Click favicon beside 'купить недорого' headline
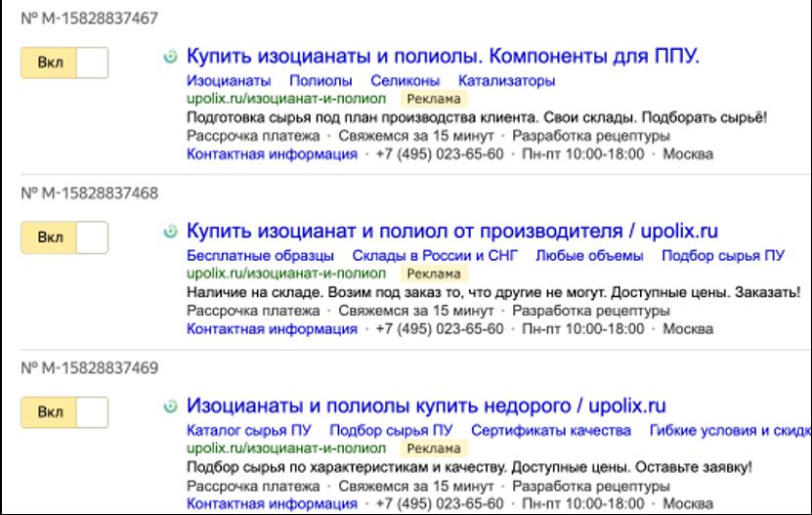The image size is (812, 515). pos(170,406)
